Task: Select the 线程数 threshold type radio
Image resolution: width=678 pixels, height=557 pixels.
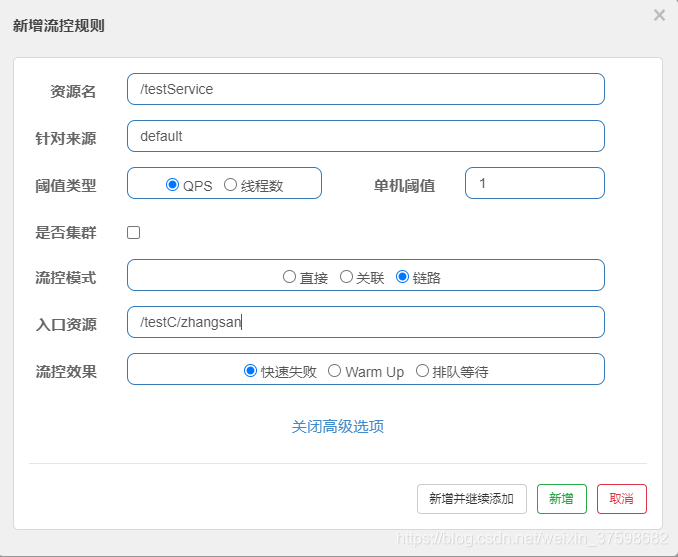Action: (230, 185)
